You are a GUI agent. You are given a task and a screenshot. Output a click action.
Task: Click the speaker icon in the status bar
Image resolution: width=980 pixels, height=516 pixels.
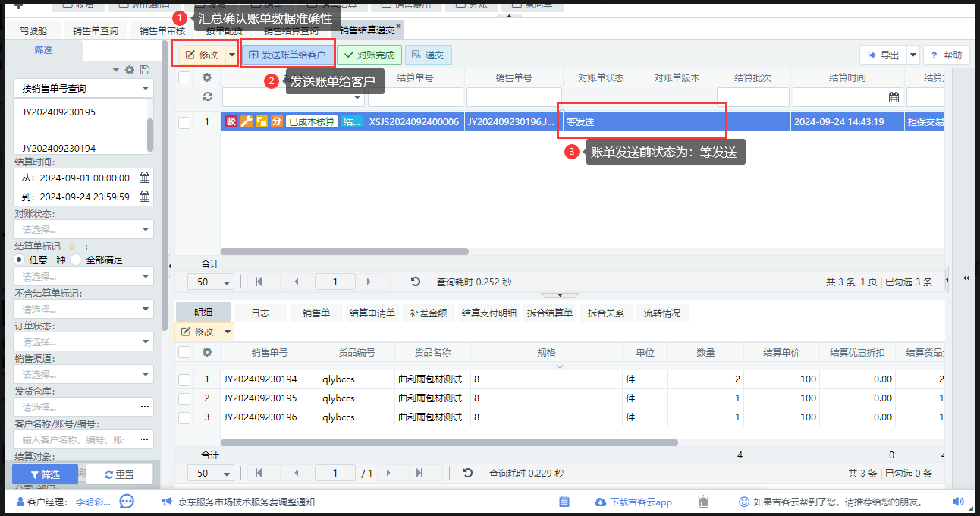pyautogui.click(x=958, y=502)
